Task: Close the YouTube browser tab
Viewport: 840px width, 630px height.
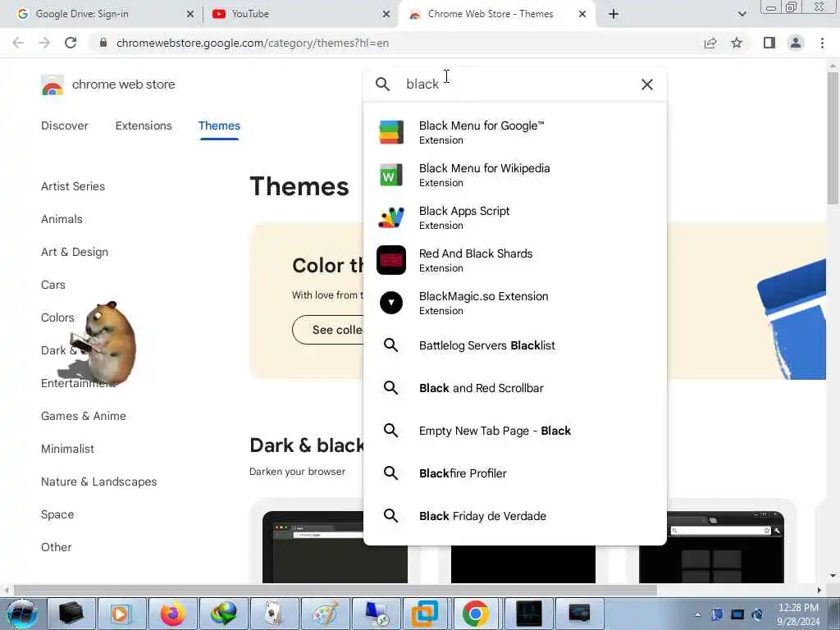Action: coord(386,14)
